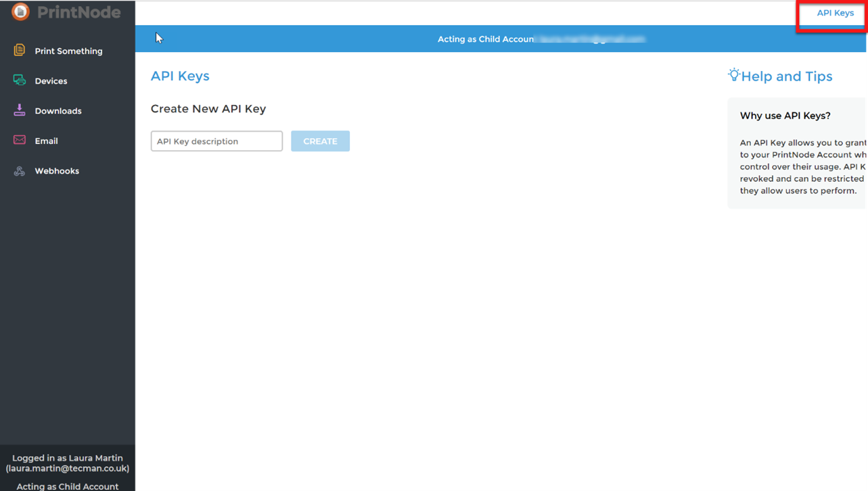Click the laura.martin@tecman.co.uk email text

68,468
